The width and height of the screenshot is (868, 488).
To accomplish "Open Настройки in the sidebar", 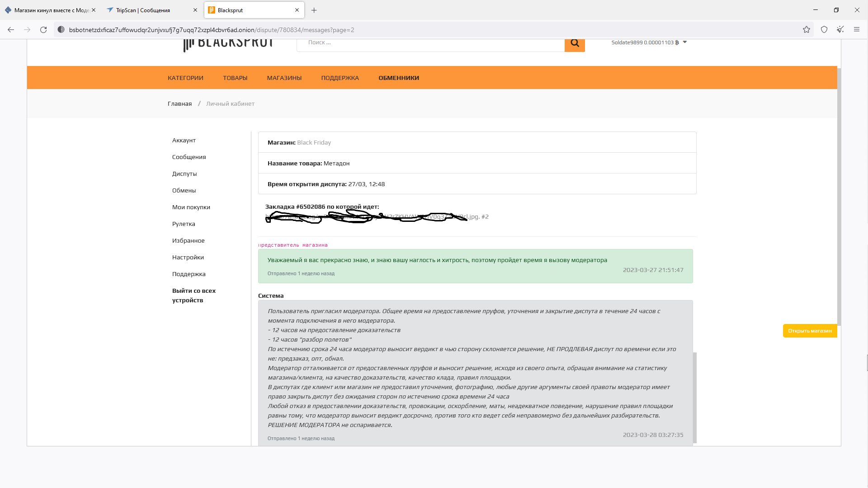I will (x=188, y=257).
